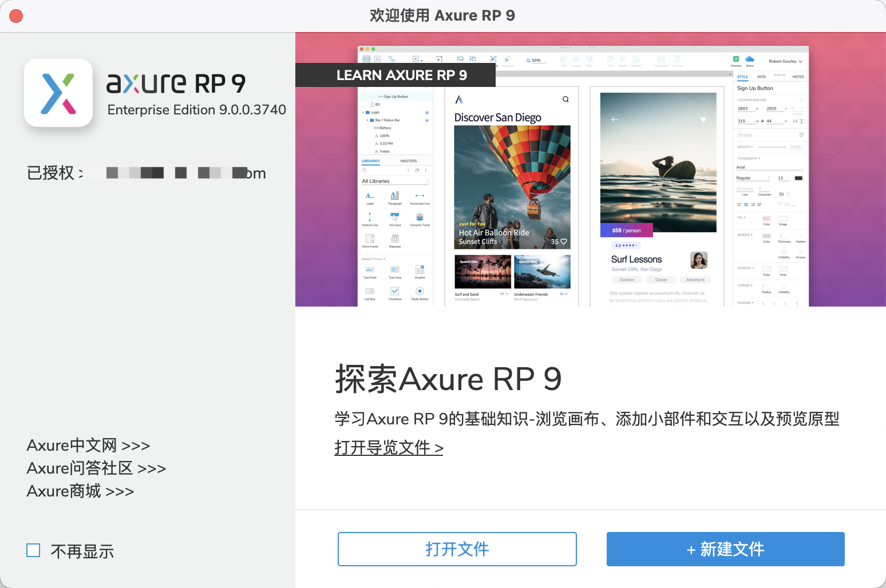Viewport: 886px width, 588px height.
Task: Select the Radio Button form widget
Action: coord(420,291)
